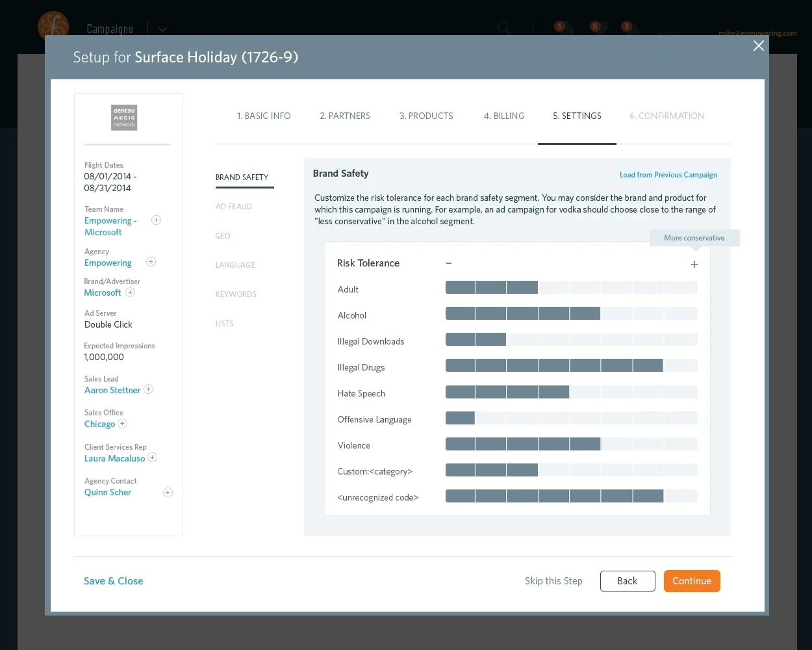Open the search magnifying glass icon
Image resolution: width=812 pixels, height=650 pixels.
click(503, 28)
